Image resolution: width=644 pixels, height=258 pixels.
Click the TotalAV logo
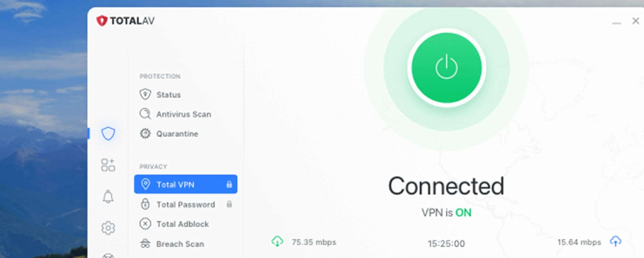(125, 21)
